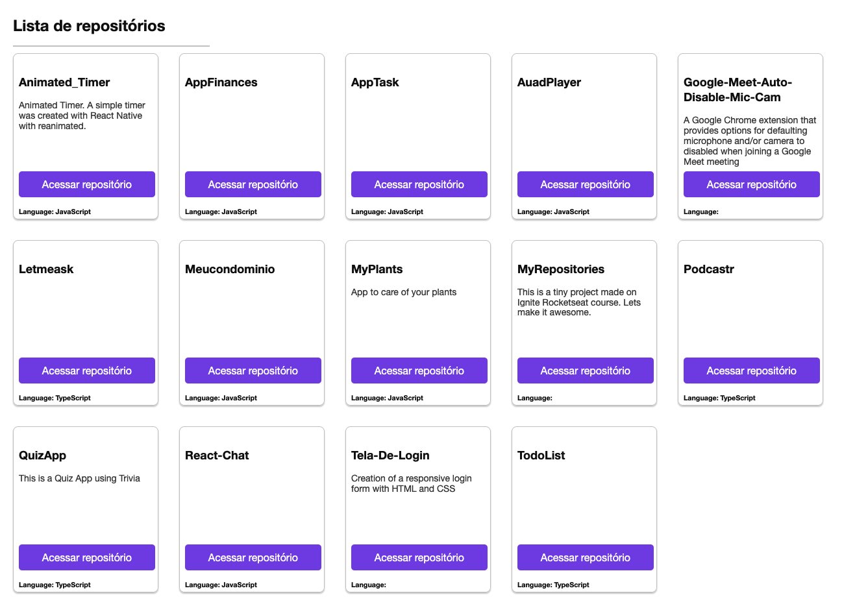Access the Google-Meet-Auto-Disable-Mic-Cam repository
868x608 pixels.
pyautogui.click(x=751, y=184)
